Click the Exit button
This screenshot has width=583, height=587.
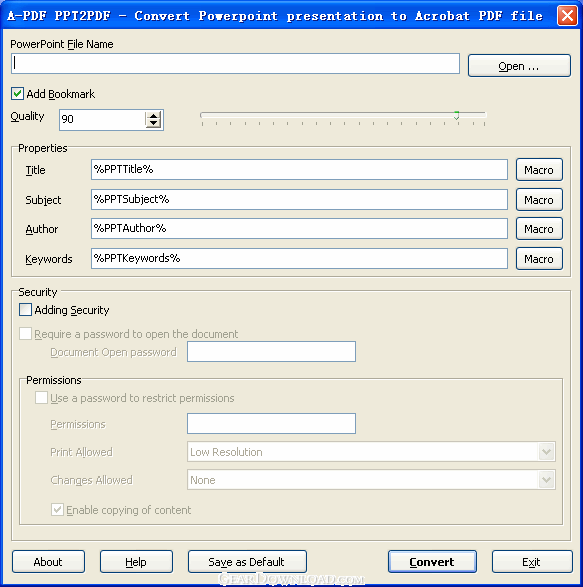[x=532, y=562]
